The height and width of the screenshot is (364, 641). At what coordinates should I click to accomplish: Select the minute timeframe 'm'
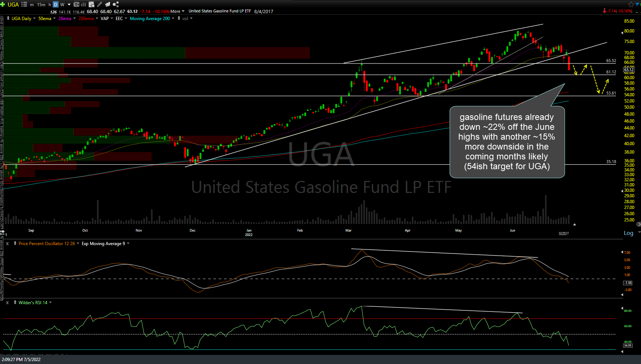(32, 5)
